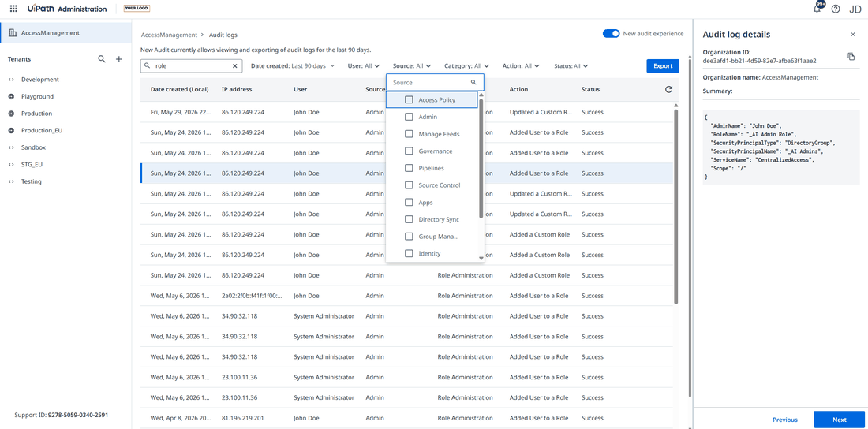The width and height of the screenshot is (868, 429).
Task: Click the Previous button in details panel
Action: (x=785, y=420)
